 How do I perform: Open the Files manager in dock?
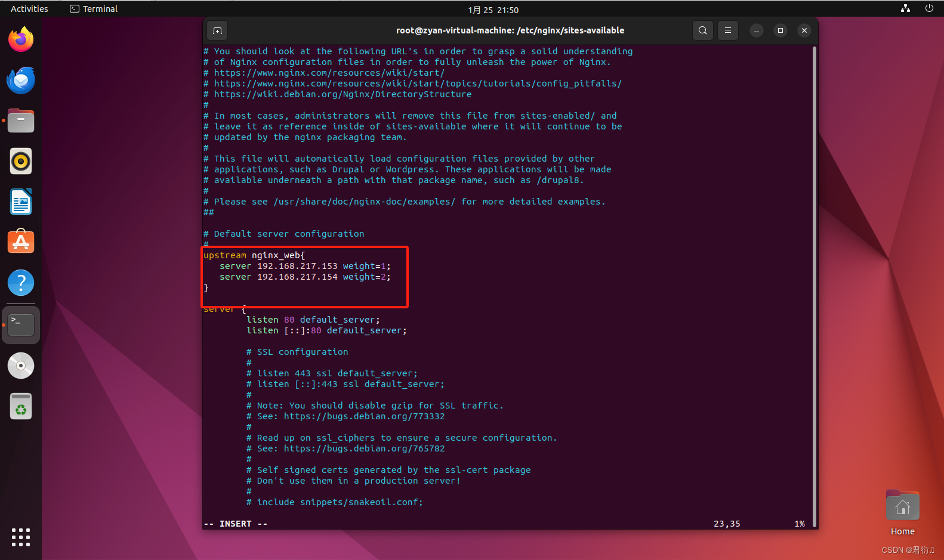[21, 120]
